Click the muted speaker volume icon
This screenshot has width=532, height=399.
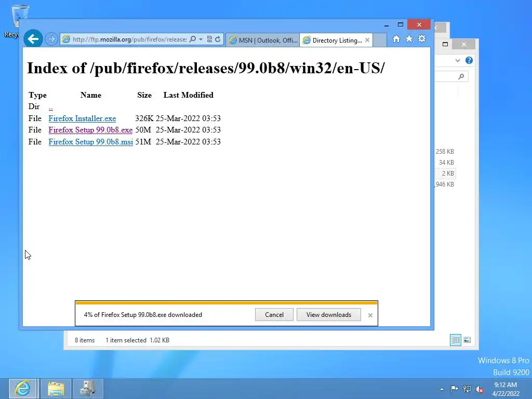point(480,389)
